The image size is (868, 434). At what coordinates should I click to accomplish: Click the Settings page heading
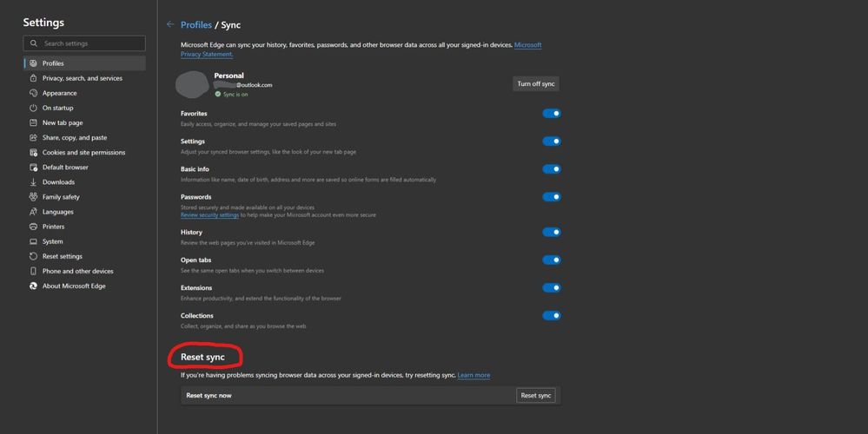43,23
